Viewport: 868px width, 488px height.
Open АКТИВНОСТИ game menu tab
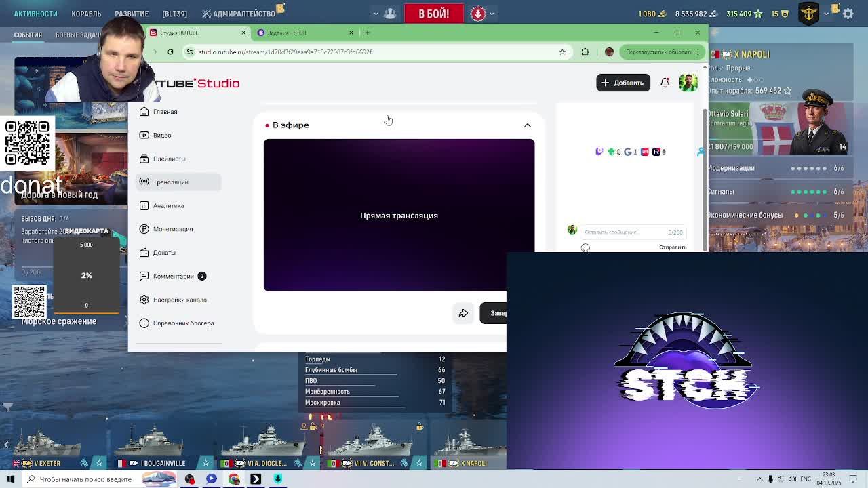[36, 14]
